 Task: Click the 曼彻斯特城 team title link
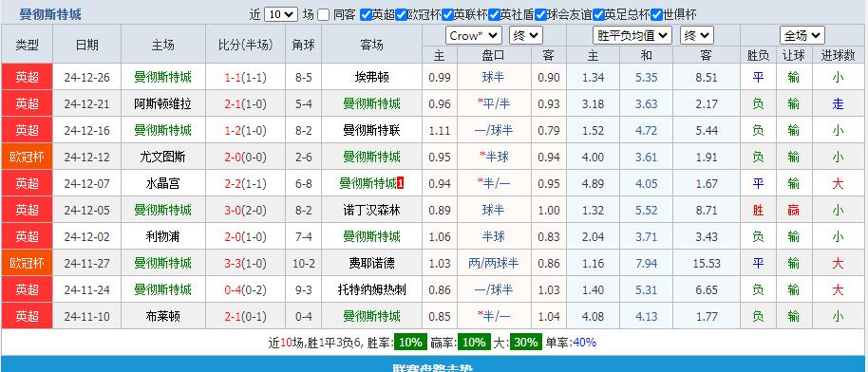coord(50,14)
